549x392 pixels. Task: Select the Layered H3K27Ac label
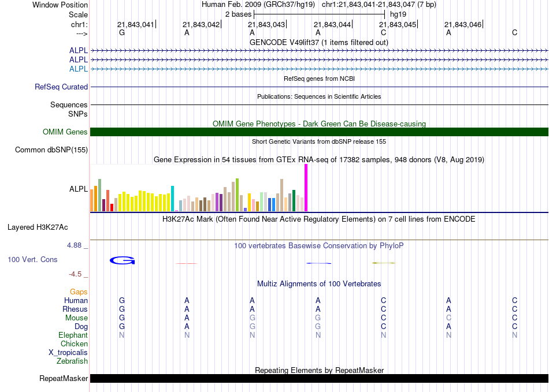pos(38,227)
